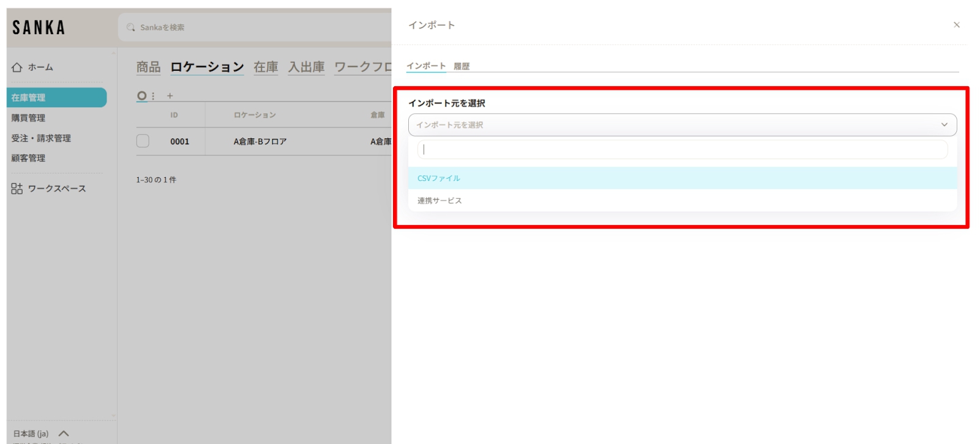
Task: Open the three-dot view options icon
Action: 153,96
